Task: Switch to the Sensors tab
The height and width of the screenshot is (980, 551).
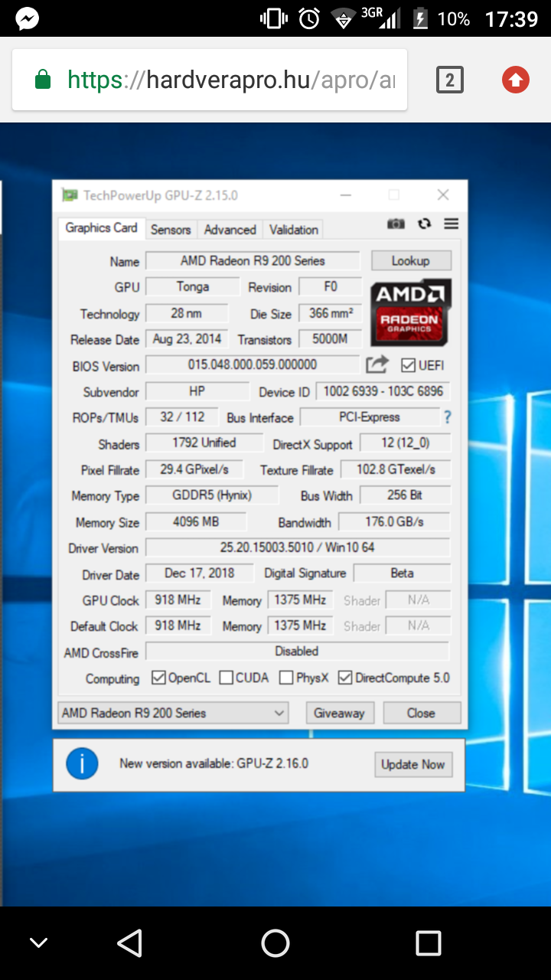Action: (171, 230)
